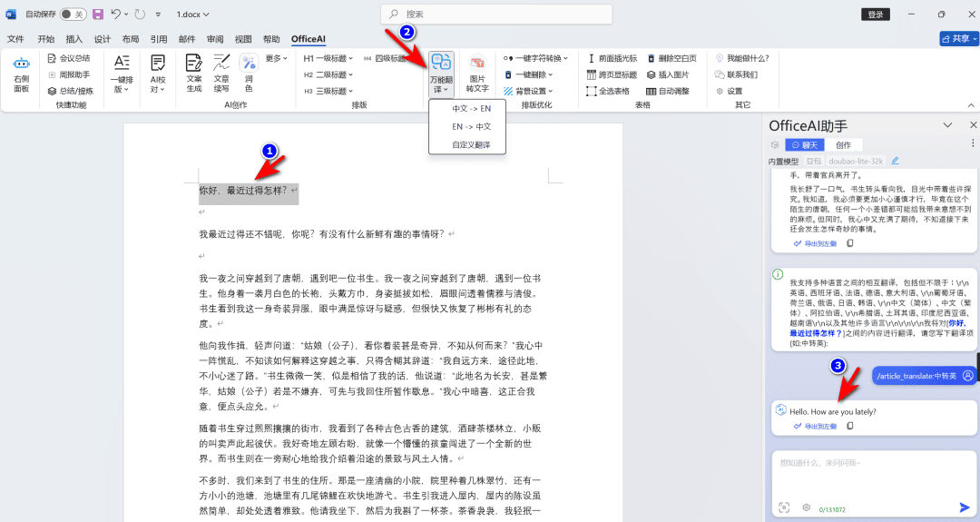
Task: Toggle the 自动保存 autosave switch
Action: click(x=73, y=14)
